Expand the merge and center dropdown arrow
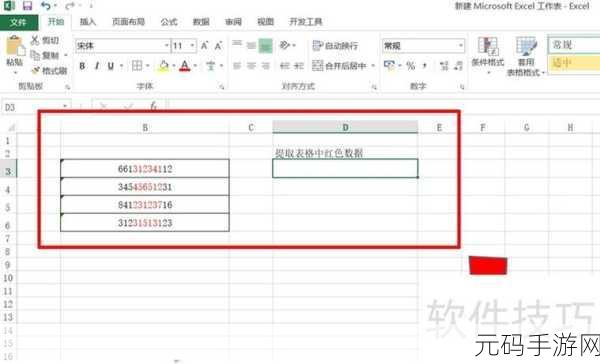The width and height of the screenshot is (600, 364). (373, 66)
